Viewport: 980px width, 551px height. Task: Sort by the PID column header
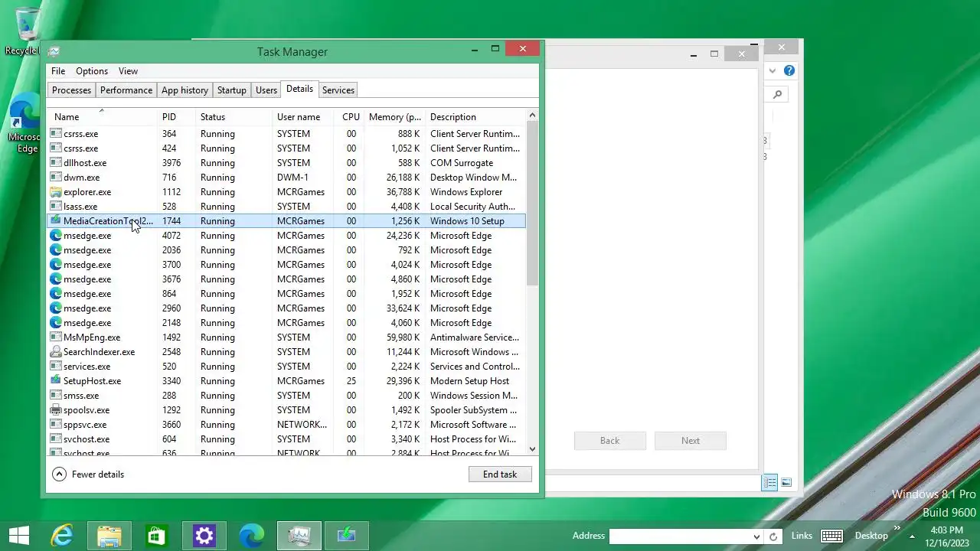176,117
